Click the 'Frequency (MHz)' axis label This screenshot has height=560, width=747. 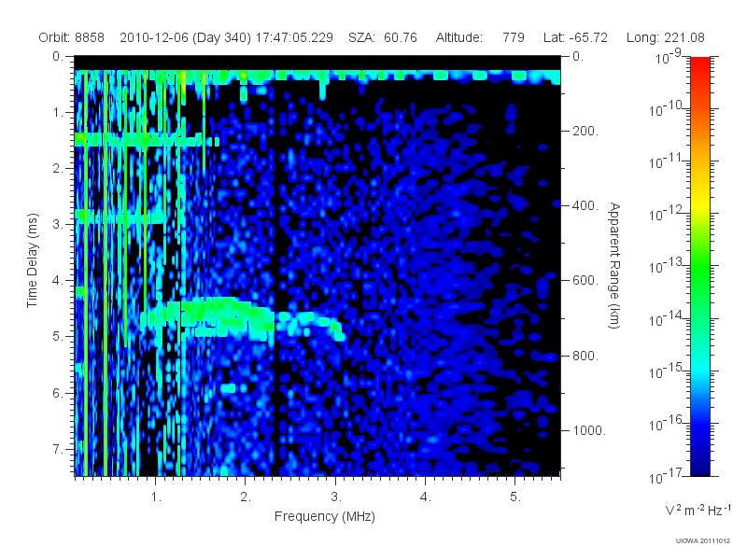point(325,516)
